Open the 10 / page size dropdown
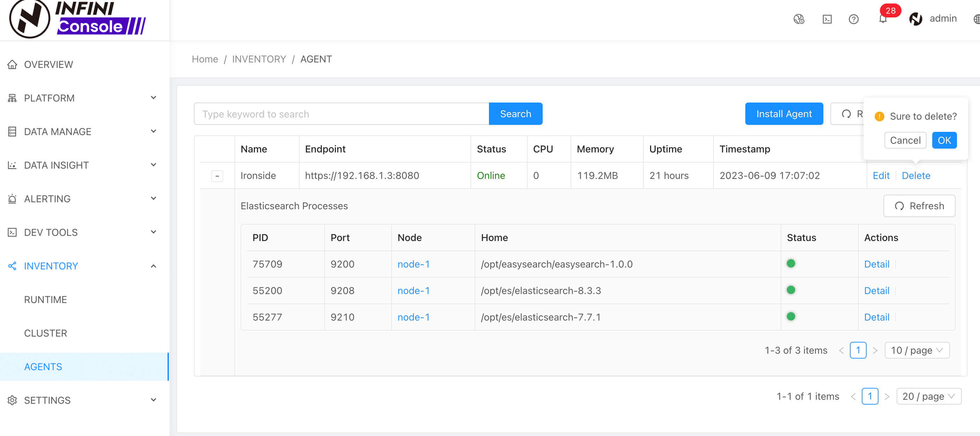980x436 pixels. [917, 350]
